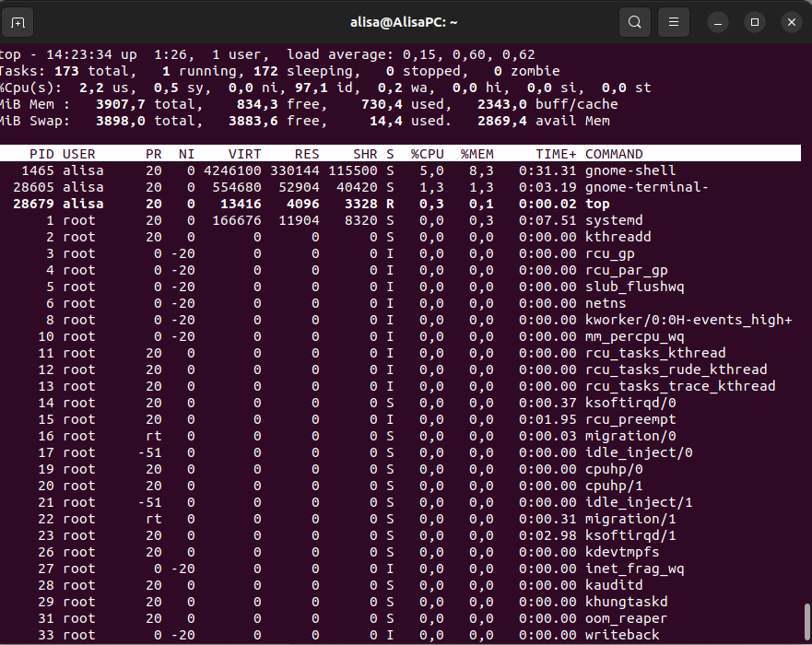Click the ksoftirqd/1 process name

(x=630, y=535)
